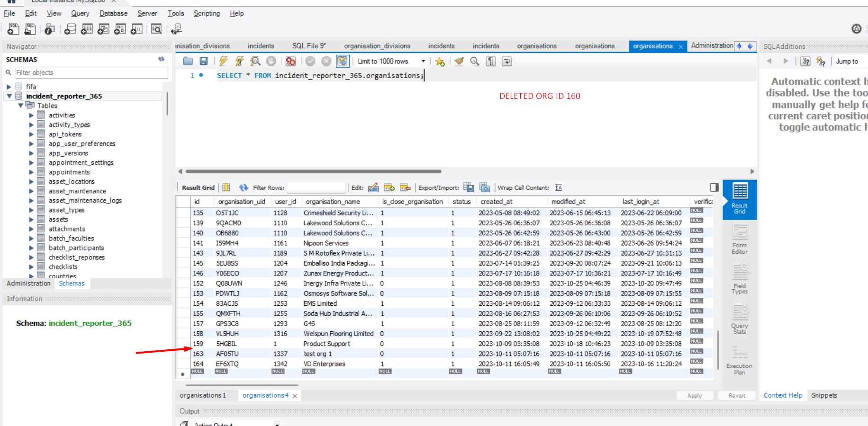Click the Filter Rows input field
The image size is (868, 426).
316,187
